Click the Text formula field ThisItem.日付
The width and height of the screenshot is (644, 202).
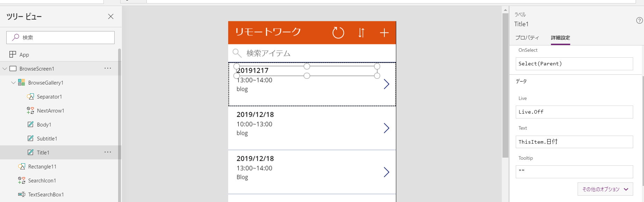point(574,142)
